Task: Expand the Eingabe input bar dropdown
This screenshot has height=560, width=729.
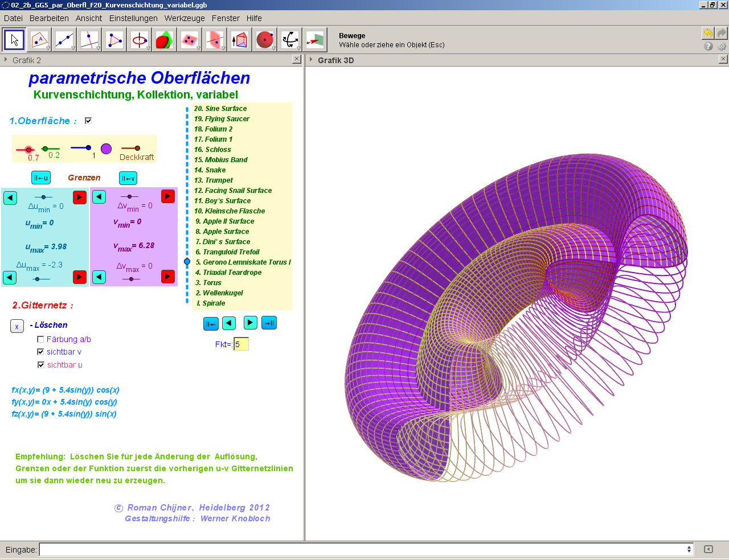Action: 689,549
